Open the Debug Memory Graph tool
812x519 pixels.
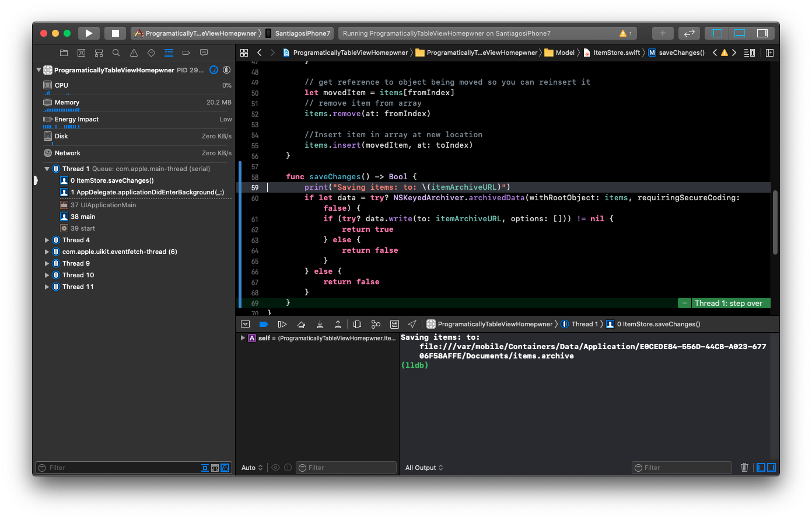click(x=376, y=324)
